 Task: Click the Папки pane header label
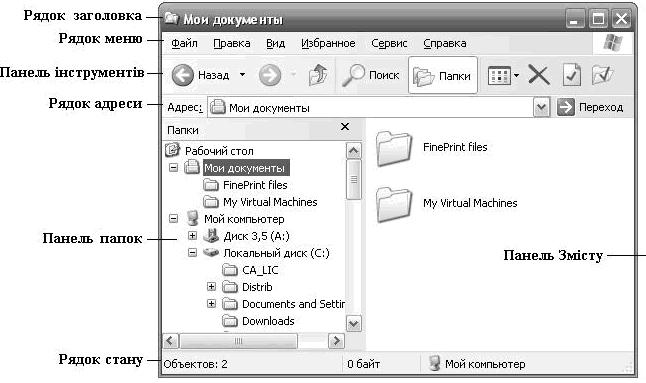pos(183,130)
